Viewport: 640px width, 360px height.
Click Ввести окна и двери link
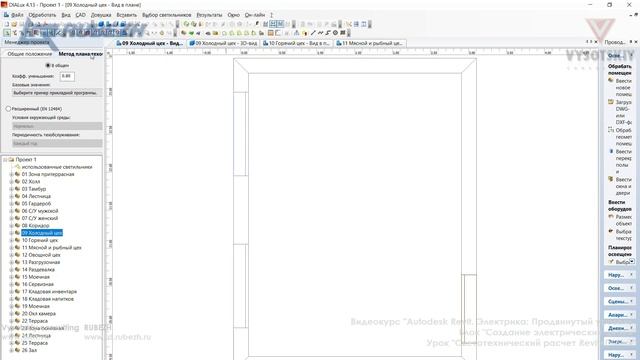click(x=624, y=186)
